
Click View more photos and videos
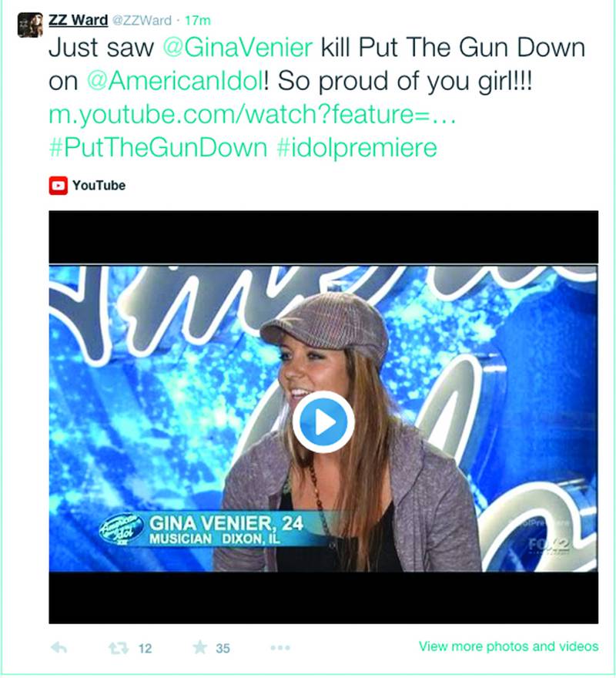[509, 646]
